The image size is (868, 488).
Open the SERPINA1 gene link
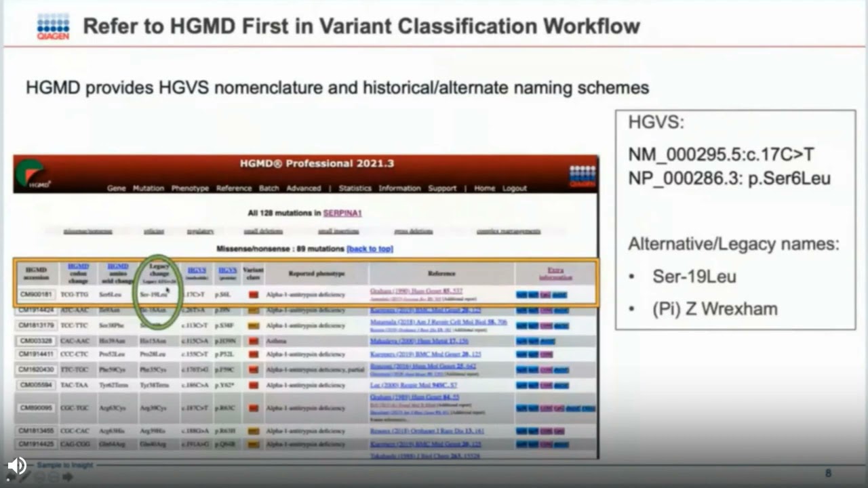tap(342, 213)
